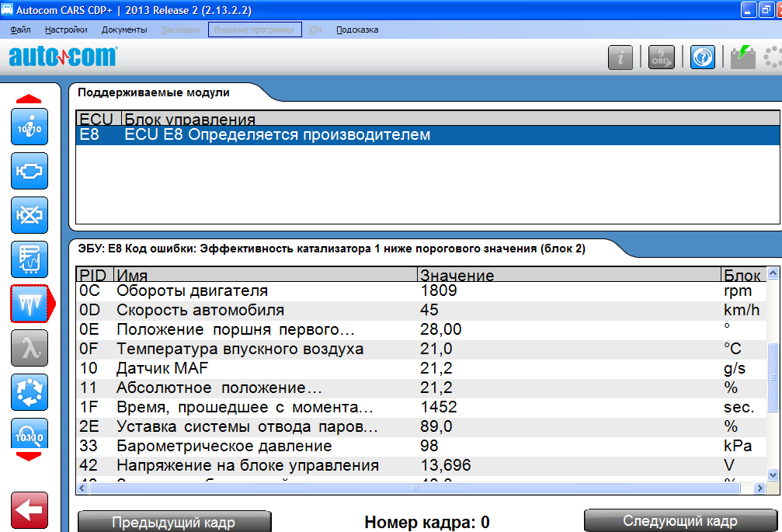Open the Настройки menu

tap(66, 30)
